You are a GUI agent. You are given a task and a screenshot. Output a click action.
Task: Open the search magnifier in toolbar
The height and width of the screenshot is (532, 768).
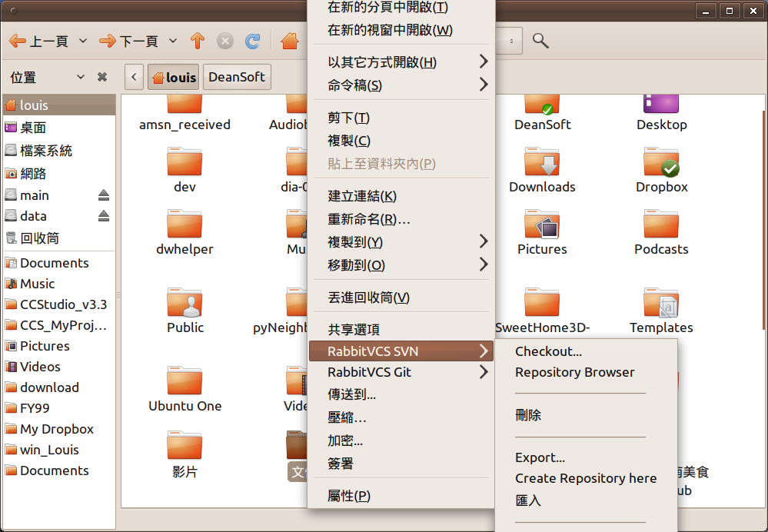point(540,41)
